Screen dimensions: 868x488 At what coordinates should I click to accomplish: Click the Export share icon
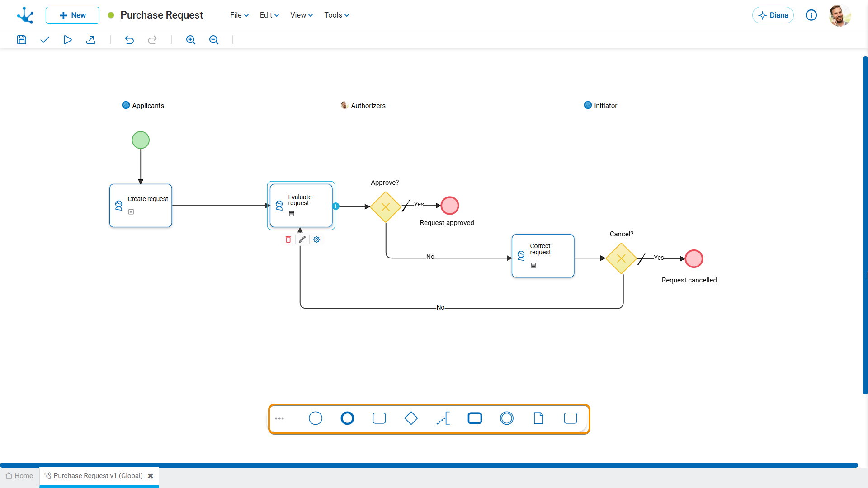click(x=91, y=40)
